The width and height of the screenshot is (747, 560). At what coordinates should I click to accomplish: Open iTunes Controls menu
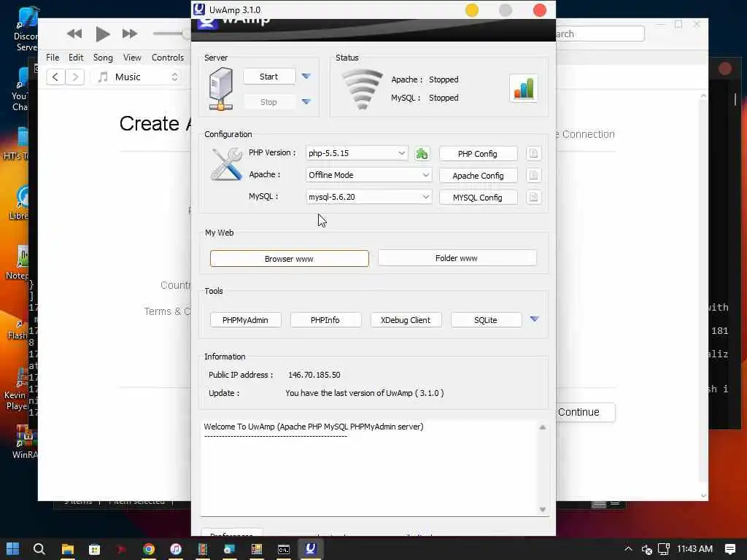coord(167,57)
